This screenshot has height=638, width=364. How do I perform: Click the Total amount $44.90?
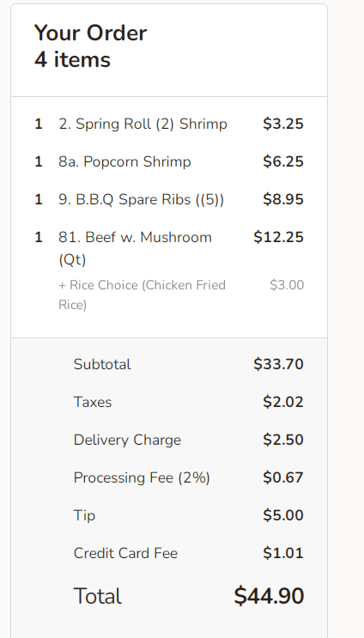(x=269, y=596)
